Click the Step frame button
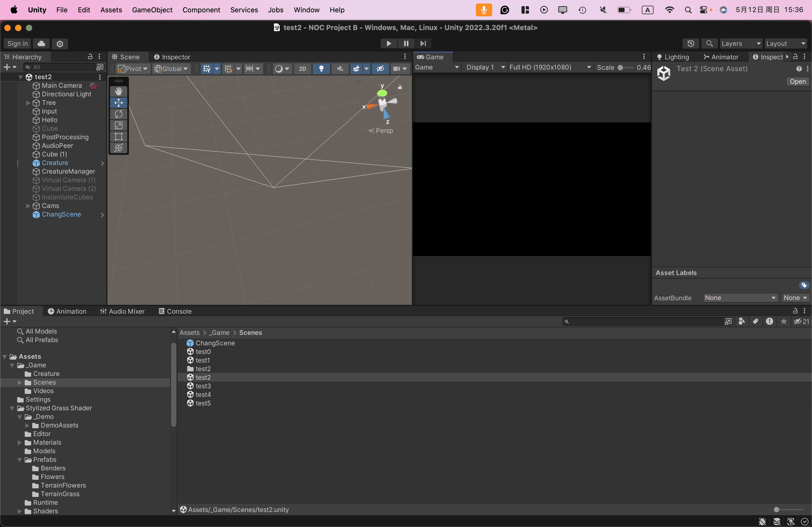 423,43
